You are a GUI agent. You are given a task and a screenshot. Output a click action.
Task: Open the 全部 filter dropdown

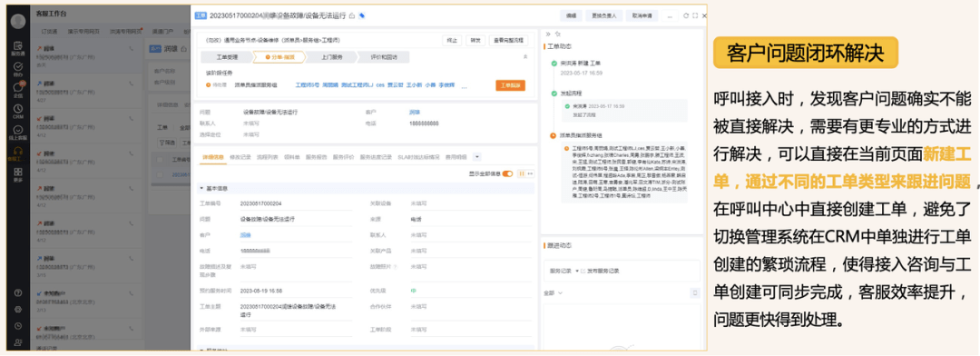(x=554, y=292)
